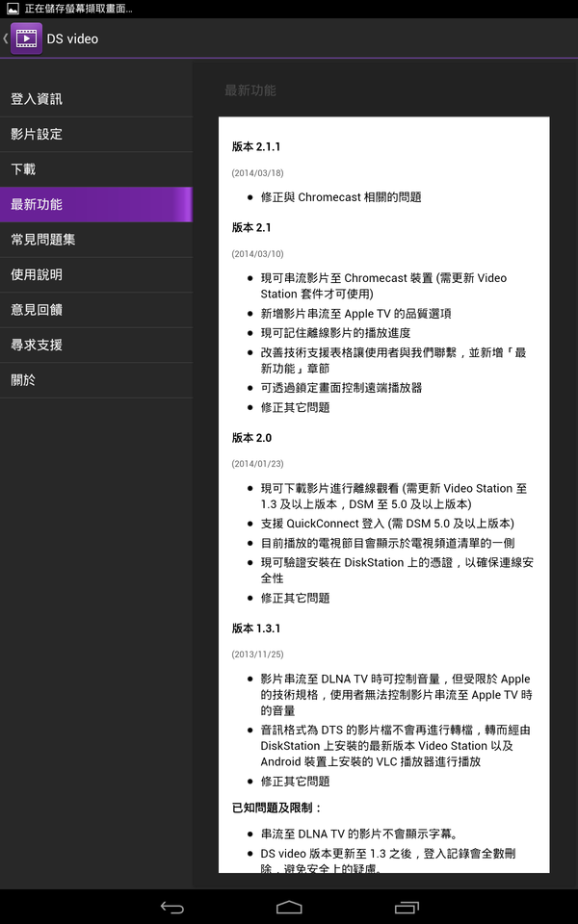Screen dimensions: 578x924
Task: Tap 支援 QuickConnect 登入 item
Action: pos(387,524)
